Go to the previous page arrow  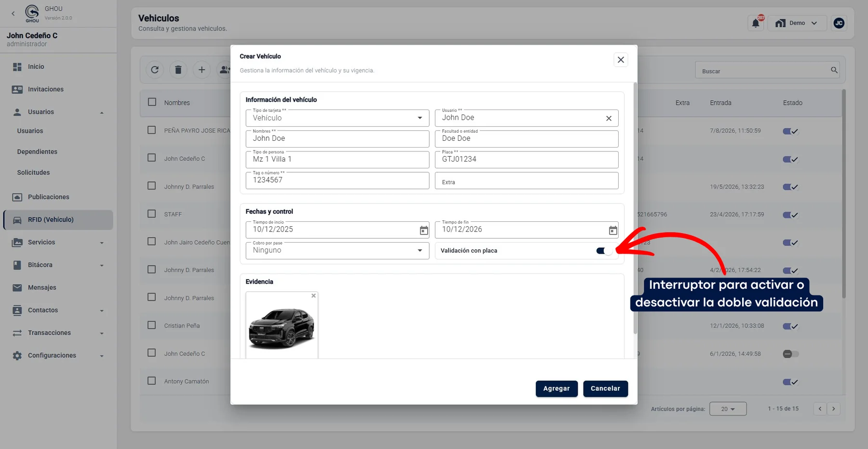(x=820, y=408)
